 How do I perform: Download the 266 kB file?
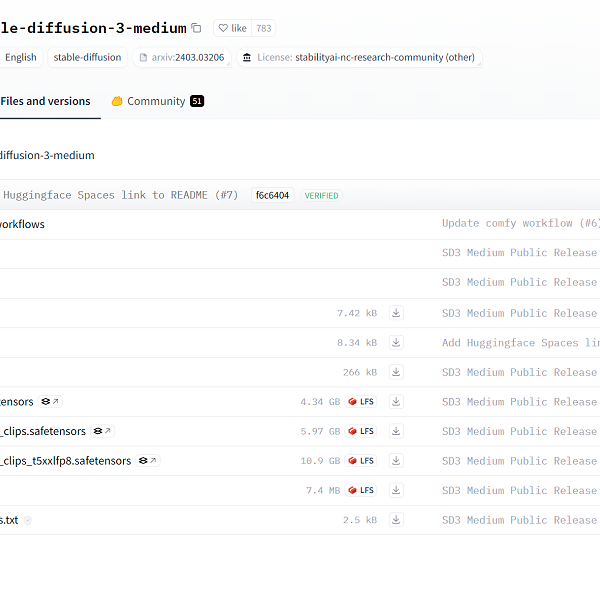pyautogui.click(x=396, y=372)
